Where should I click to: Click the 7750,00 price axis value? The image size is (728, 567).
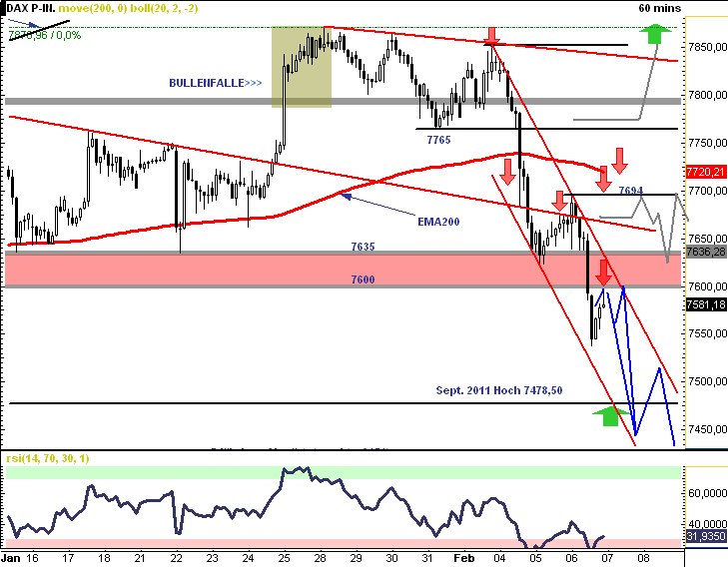(x=707, y=143)
